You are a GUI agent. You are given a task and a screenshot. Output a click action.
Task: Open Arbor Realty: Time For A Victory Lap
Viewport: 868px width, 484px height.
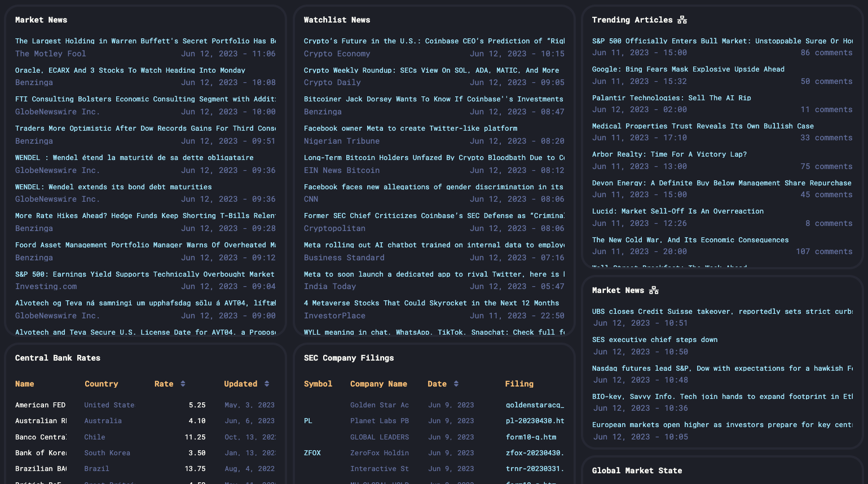tap(669, 154)
